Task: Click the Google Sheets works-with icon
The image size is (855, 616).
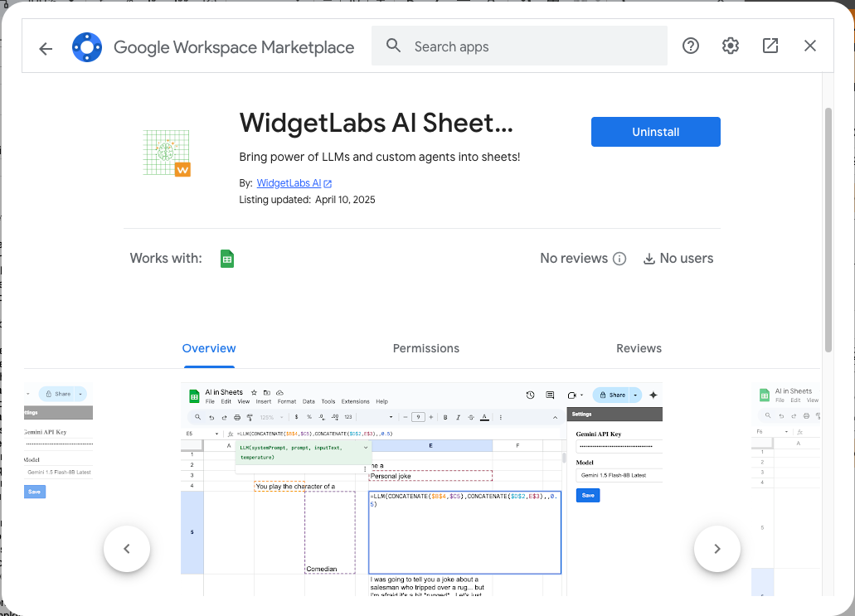Action: click(x=227, y=259)
